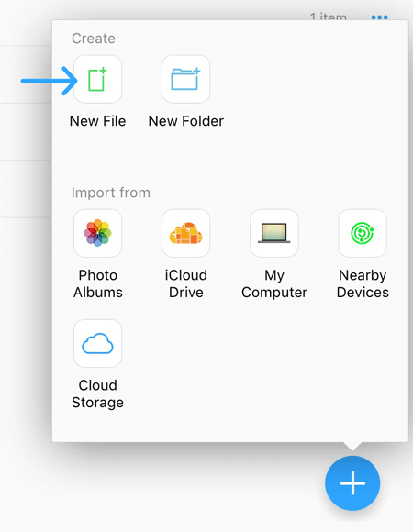Open the My Computer laptop icon
Viewport: 413px width, 532px height.
pyautogui.click(x=274, y=233)
